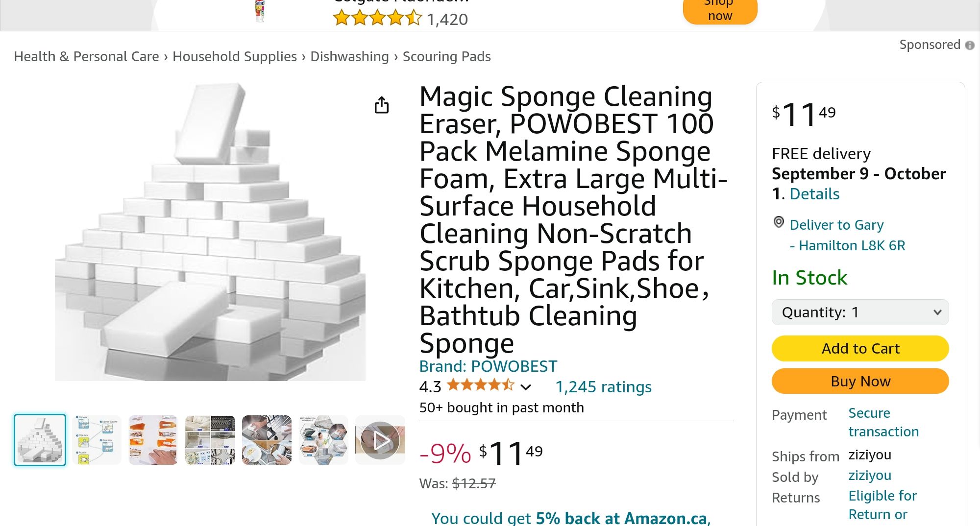
Task: Click Add to Cart button
Action: click(860, 348)
